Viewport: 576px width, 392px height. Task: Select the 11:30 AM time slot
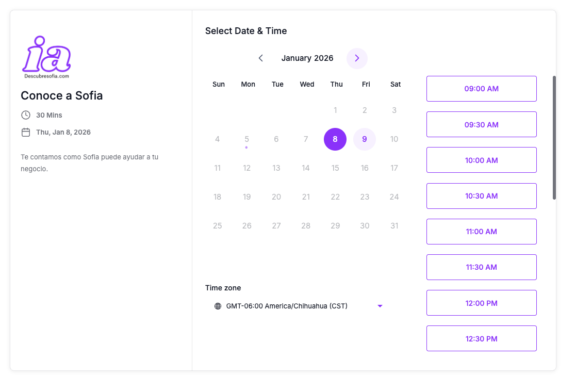(481, 267)
